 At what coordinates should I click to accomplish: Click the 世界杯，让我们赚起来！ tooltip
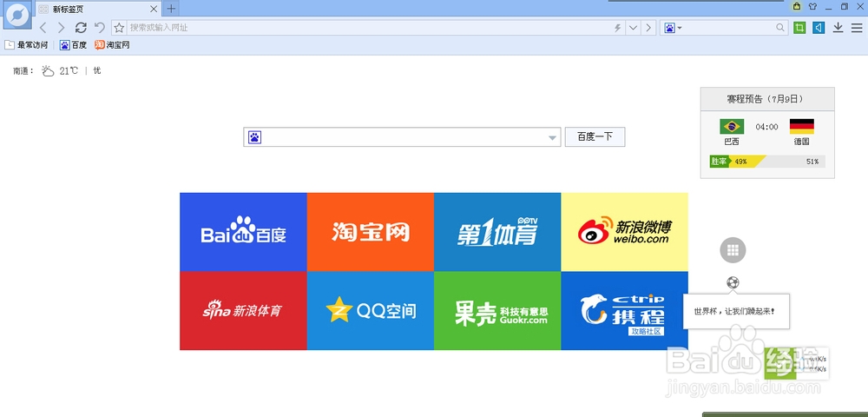(x=736, y=311)
